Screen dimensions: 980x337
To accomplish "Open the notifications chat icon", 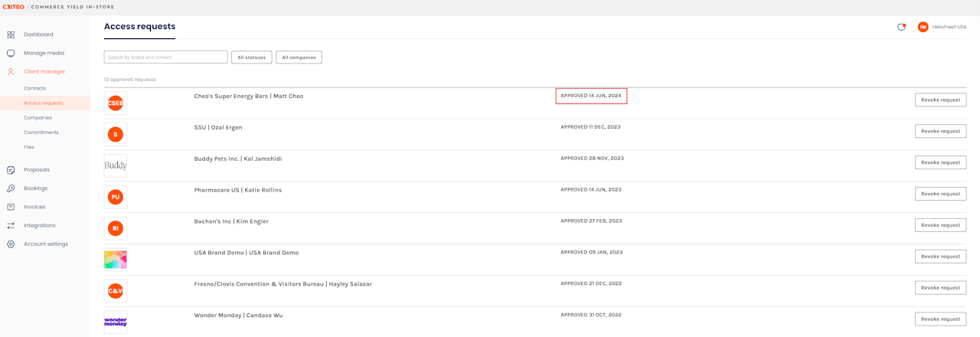I will pyautogui.click(x=901, y=27).
